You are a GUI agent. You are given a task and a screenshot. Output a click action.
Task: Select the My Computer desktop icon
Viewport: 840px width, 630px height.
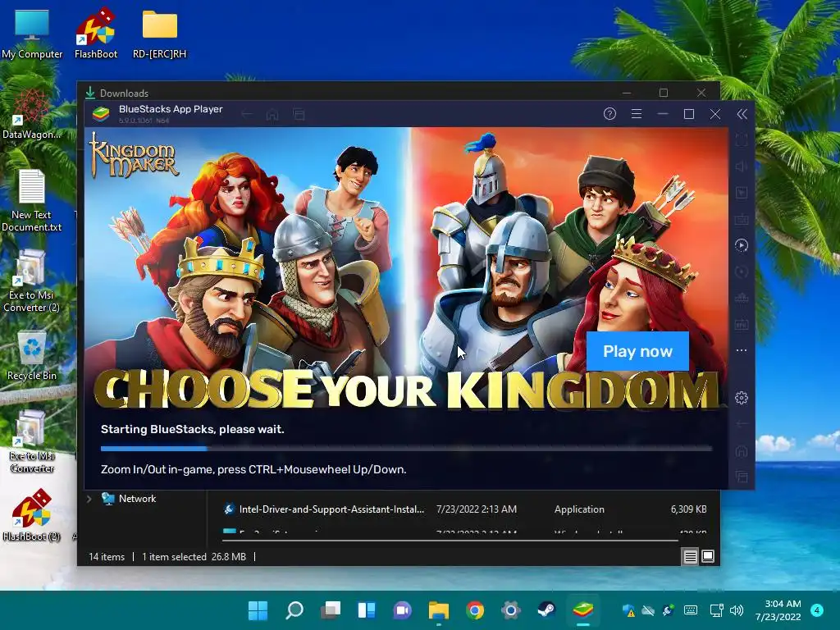(x=32, y=34)
